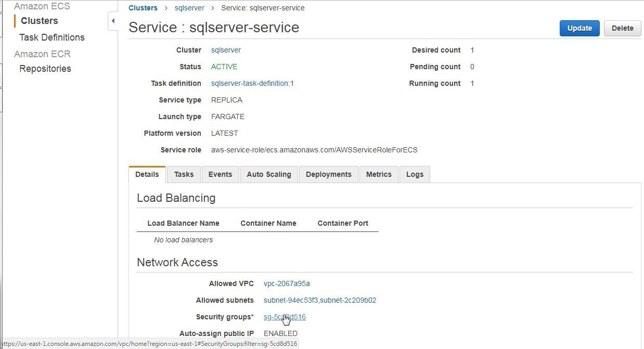Click the Network Access section heading

[x=177, y=262]
